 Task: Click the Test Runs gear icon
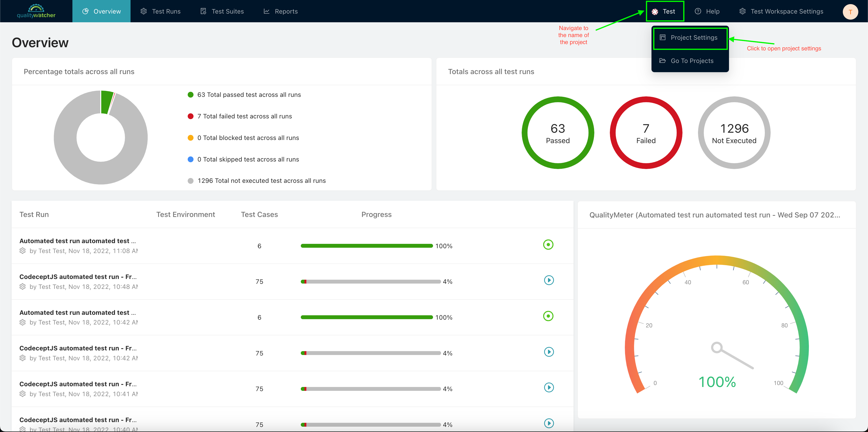pyautogui.click(x=144, y=11)
